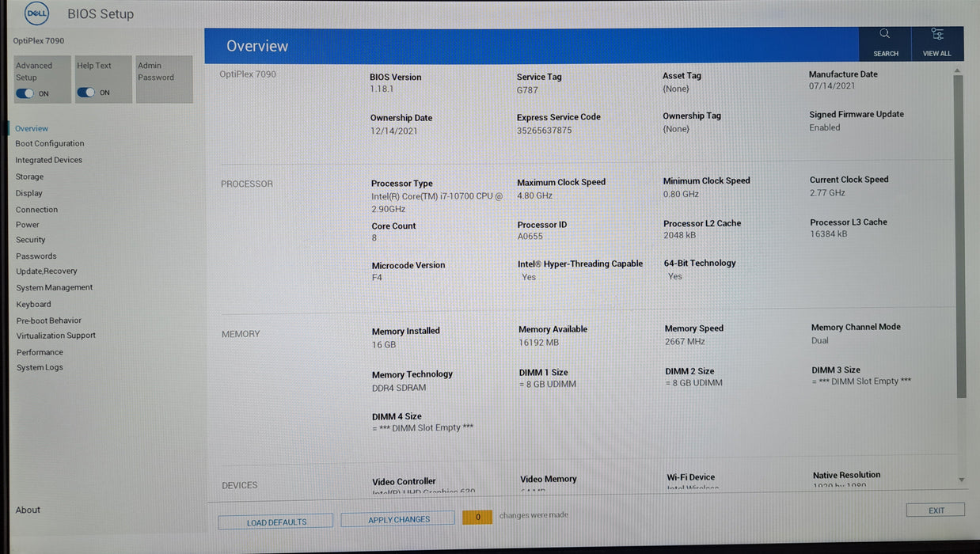980x554 pixels.
Task: Open System Logs section
Action: click(40, 367)
